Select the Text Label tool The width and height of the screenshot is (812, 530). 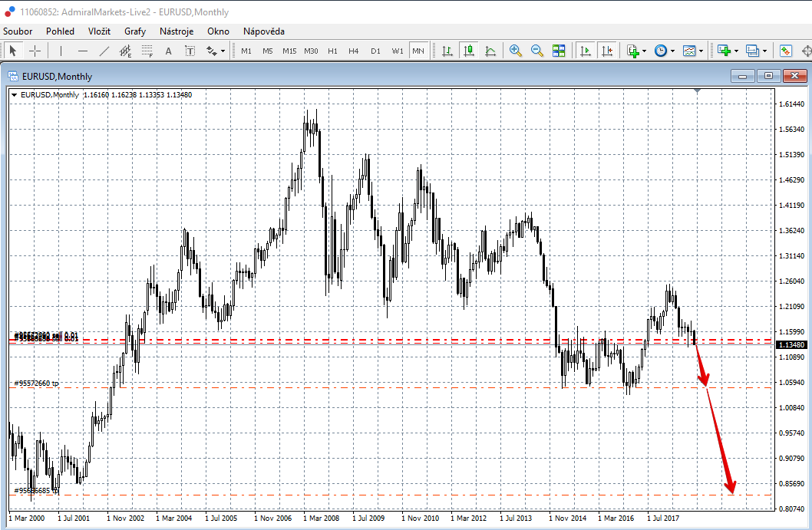coord(190,51)
